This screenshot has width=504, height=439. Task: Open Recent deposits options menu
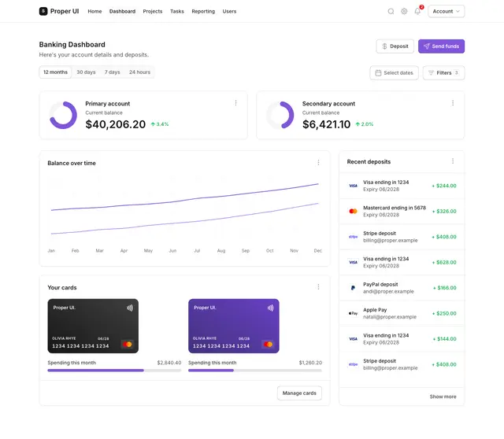[x=453, y=161]
